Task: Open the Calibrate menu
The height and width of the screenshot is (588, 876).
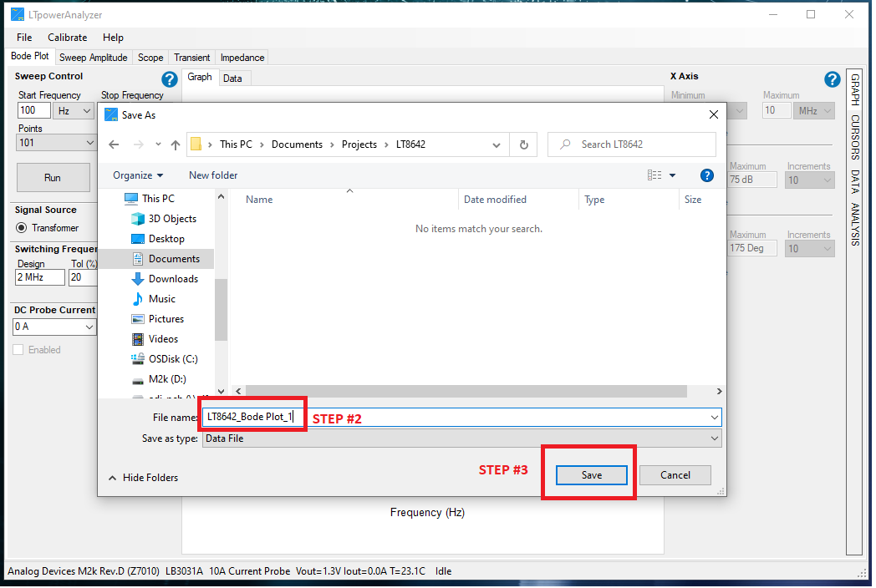Action: 67,38
